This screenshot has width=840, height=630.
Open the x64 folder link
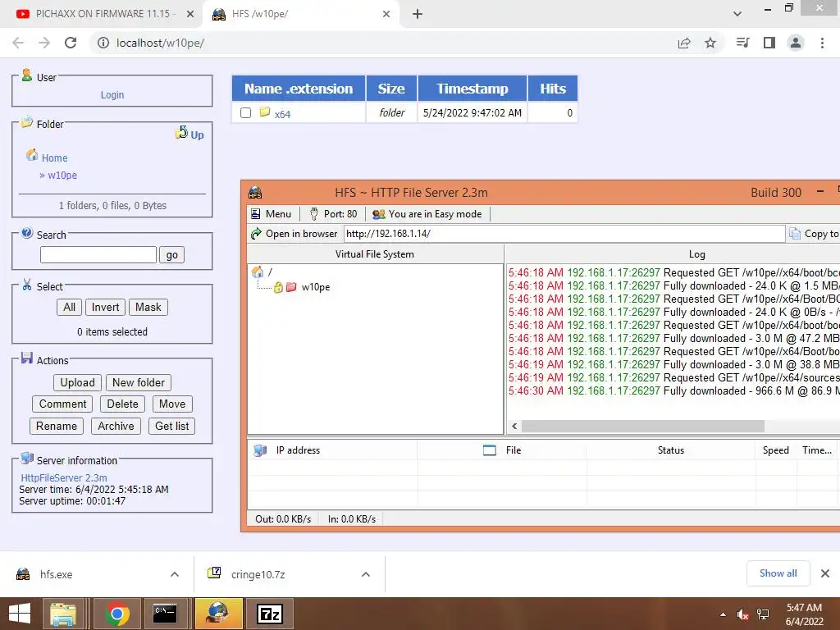coord(282,114)
